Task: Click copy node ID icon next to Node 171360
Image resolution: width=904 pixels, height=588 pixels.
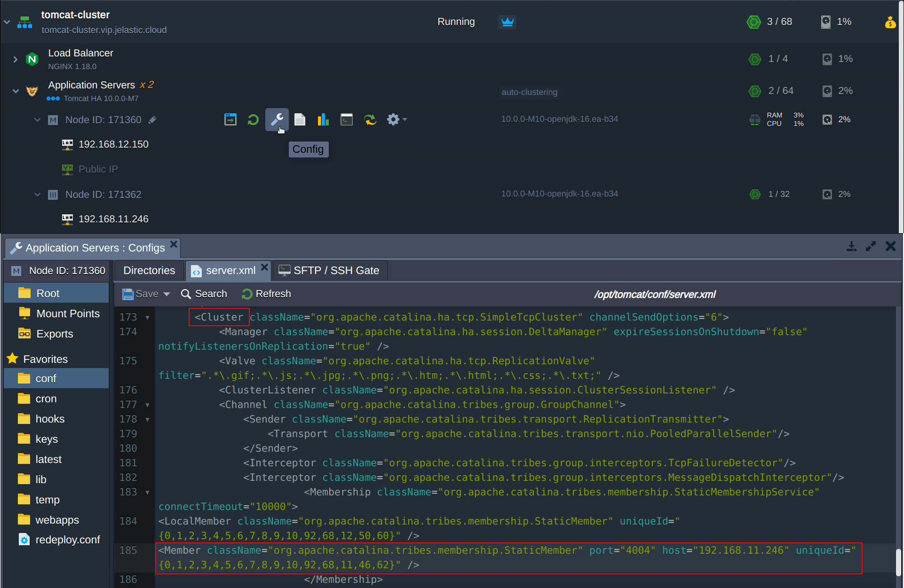Action: 153,120
